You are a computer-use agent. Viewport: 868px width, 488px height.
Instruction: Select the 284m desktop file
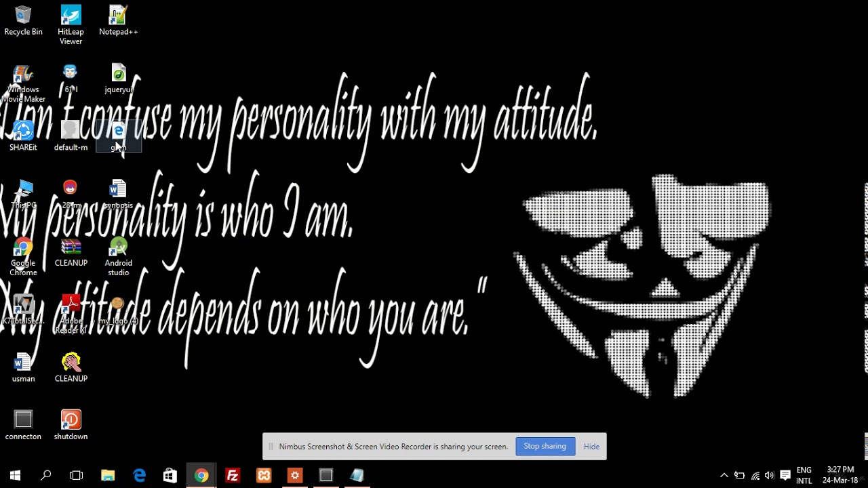71,194
